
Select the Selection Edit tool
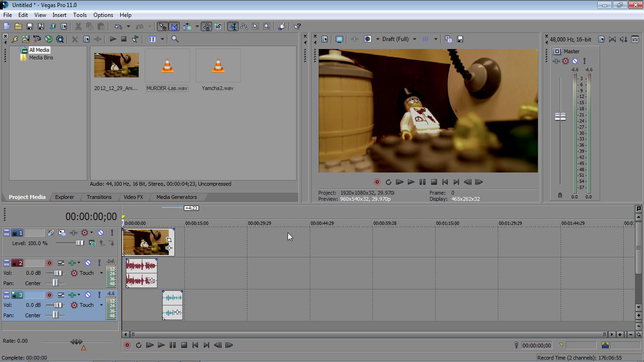coord(256,26)
